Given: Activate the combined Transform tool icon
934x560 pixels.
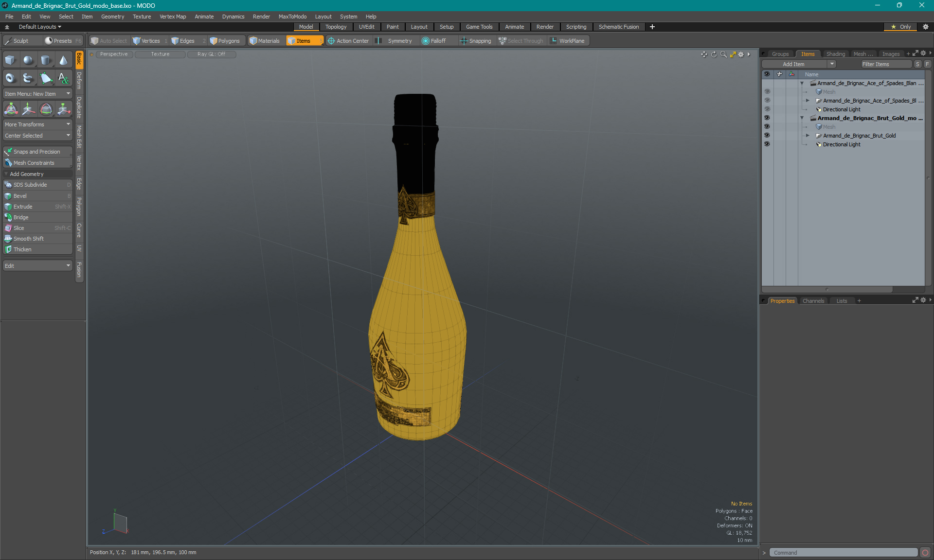Looking at the screenshot, I should tap(11, 109).
